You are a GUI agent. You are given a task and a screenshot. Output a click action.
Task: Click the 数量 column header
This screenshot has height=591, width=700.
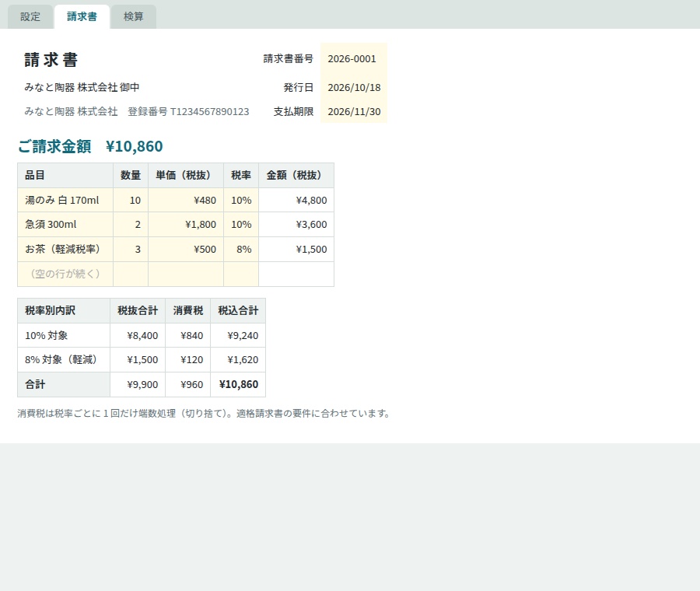(131, 176)
